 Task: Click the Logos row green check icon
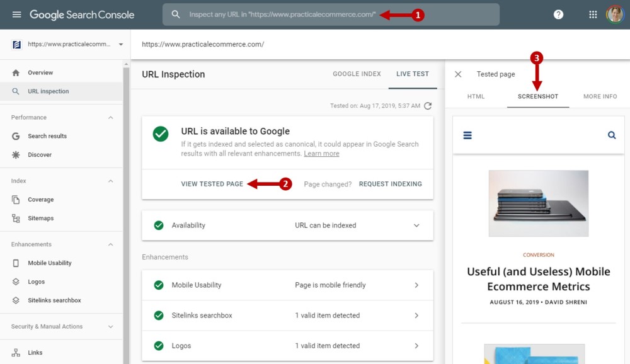tap(159, 346)
